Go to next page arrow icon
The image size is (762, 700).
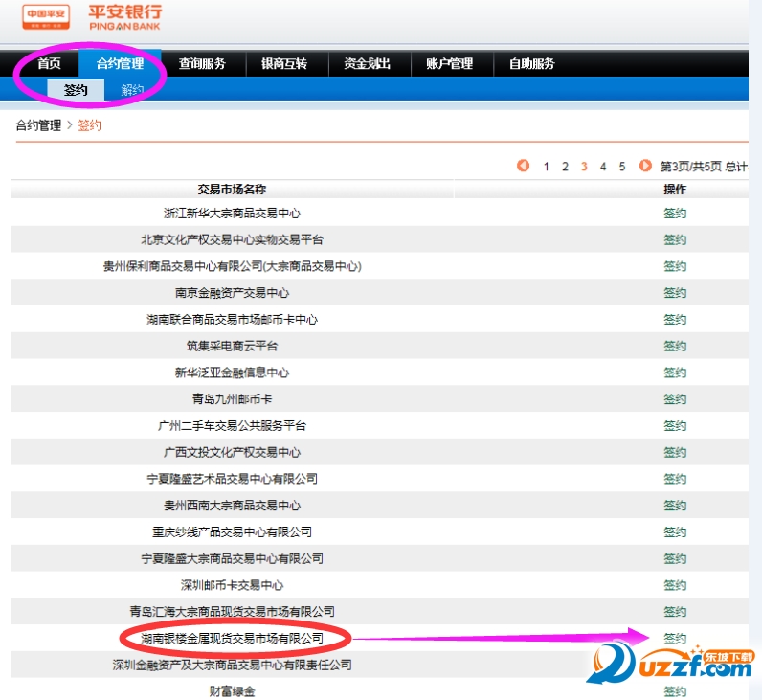(645, 166)
